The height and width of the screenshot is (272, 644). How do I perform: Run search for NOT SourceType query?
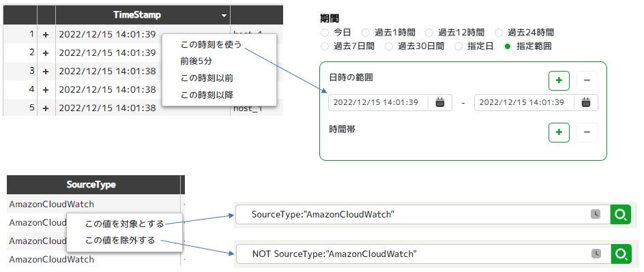621,254
